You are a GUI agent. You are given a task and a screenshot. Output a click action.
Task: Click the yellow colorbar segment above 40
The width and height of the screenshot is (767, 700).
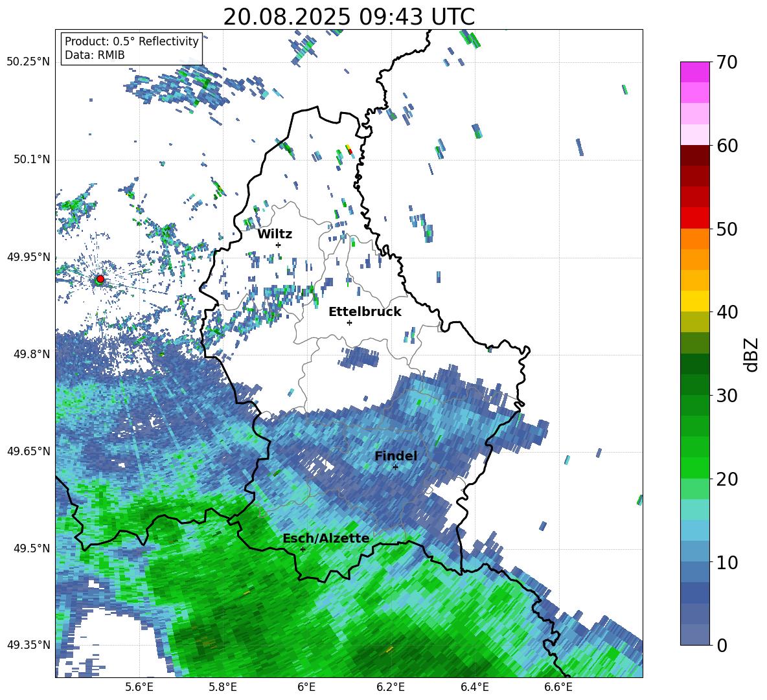click(x=694, y=301)
